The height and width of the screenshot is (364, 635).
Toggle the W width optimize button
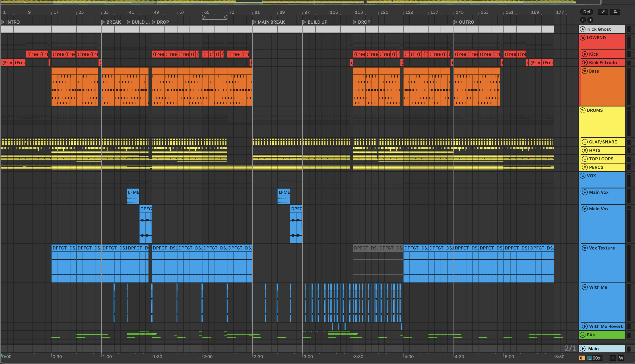click(x=621, y=358)
